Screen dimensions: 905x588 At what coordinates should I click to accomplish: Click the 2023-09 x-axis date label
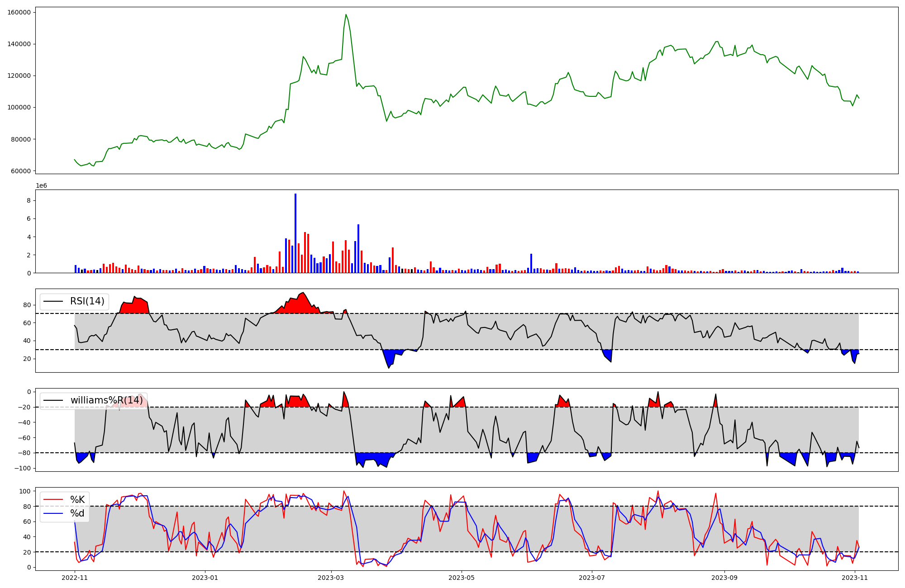click(x=724, y=578)
